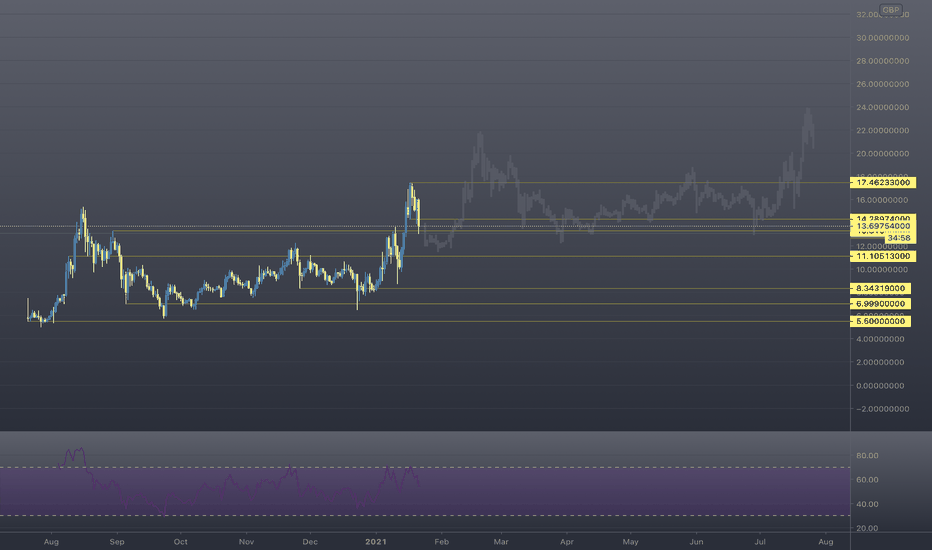The image size is (932, 550).
Task: Click the 2.00000000 price axis tick
Action: tap(880, 362)
